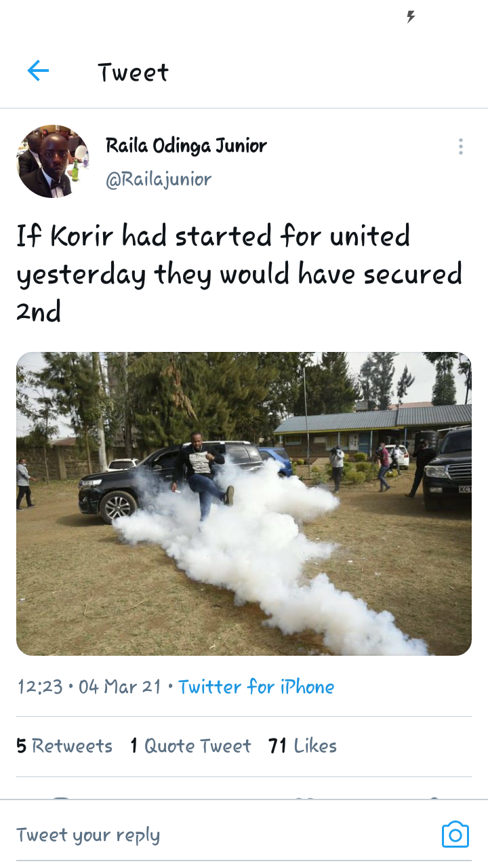The image size is (488, 868).
Task: View the 5 Retweets list
Action: pos(64,746)
